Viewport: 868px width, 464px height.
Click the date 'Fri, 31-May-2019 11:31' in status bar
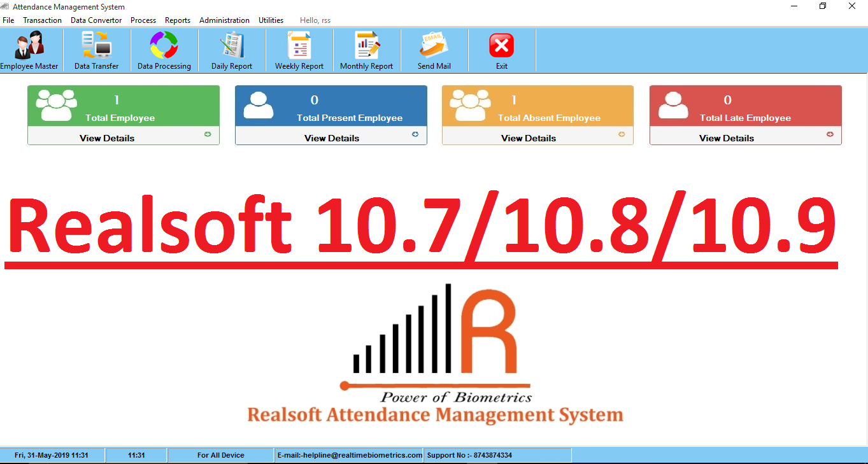tap(52, 455)
